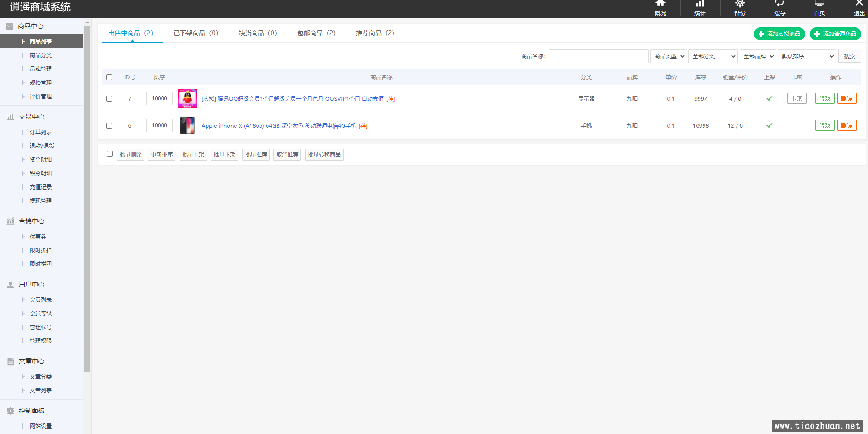Open 商品分类 in the sidebar
The width and height of the screenshot is (868, 434).
[42, 55]
